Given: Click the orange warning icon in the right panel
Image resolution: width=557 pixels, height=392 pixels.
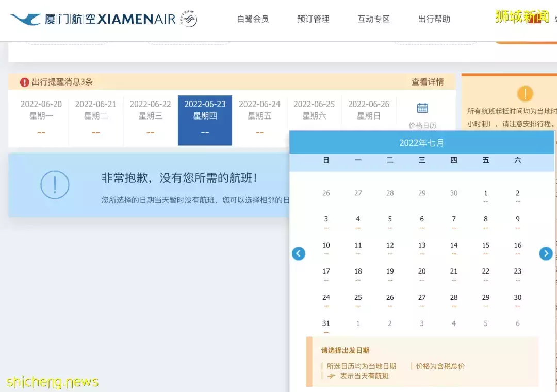Looking at the screenshot, I should [525, 94].
